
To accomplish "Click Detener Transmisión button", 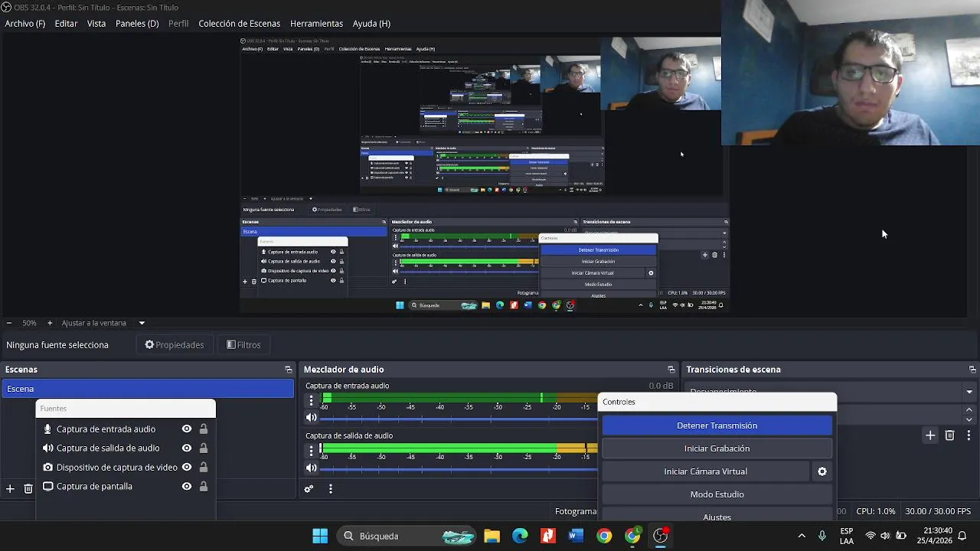I will point(717,425).
